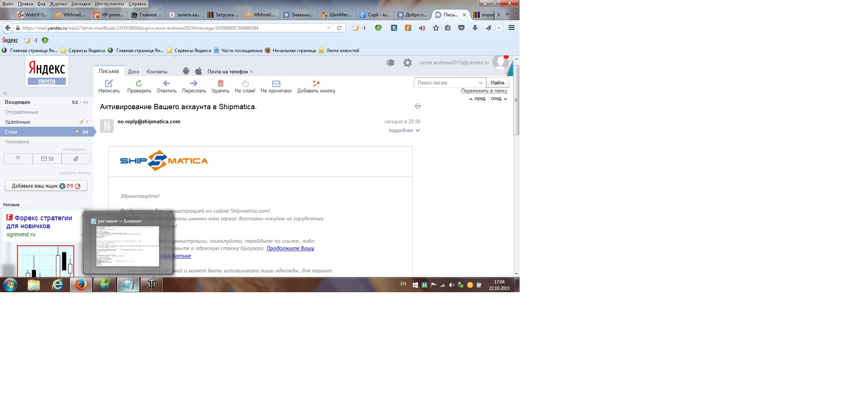Click создать метку link
Image resolution: width=868 pixels, height=401 pixels.
pyautogui.click(x=75, y=173)
